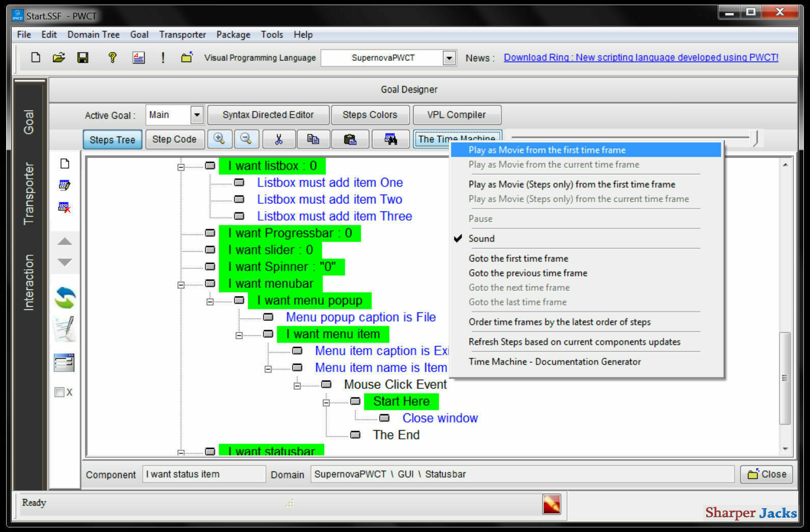Click the Time Machine slider handle
The height and width of the screenshot is (532, 810).
coord(754,138)
